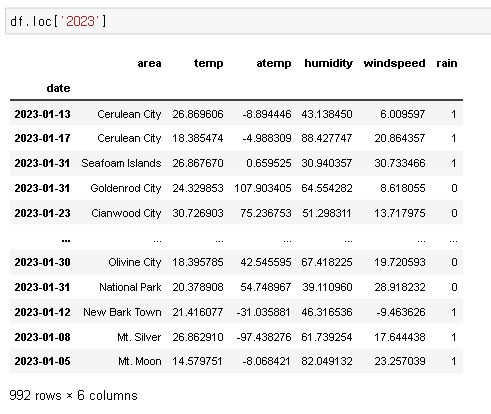Click the 2023-01-05 index cell
The image size is (491, 414).
tap(42, 361)
